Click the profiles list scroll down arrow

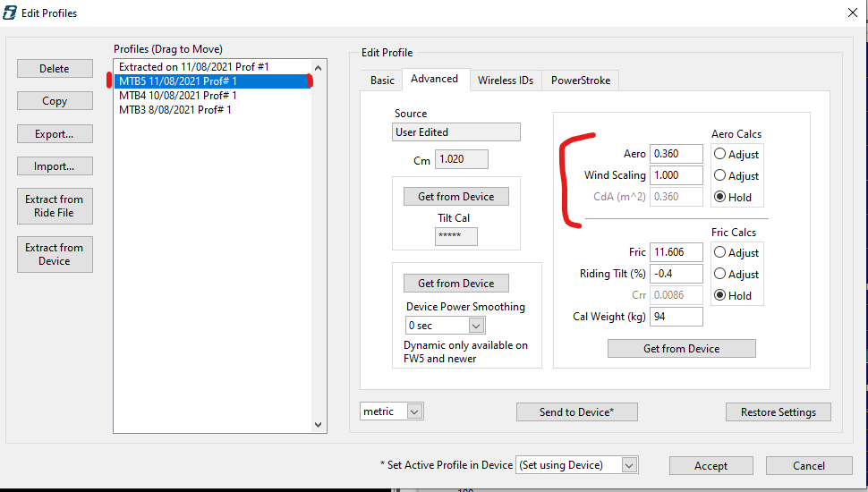point(318,425)
